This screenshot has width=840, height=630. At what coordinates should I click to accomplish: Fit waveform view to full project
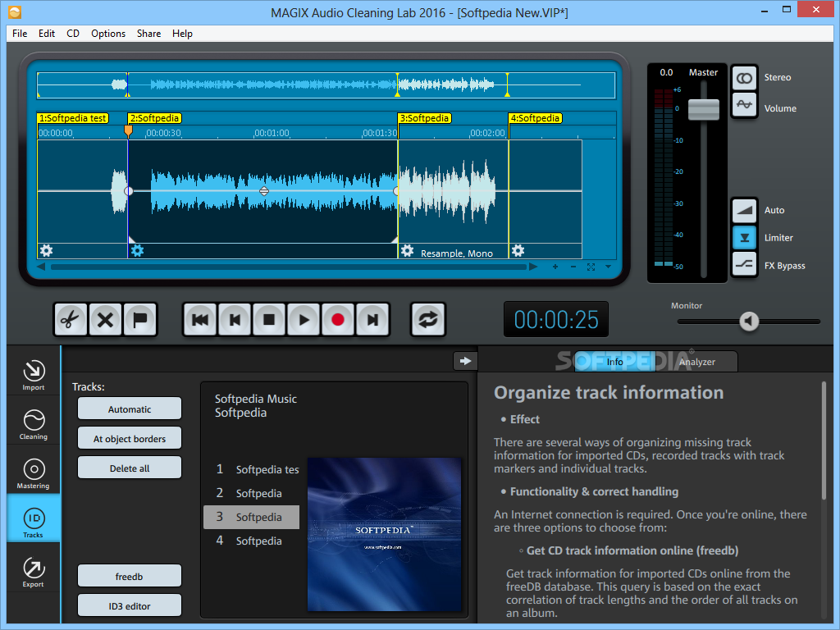[591, 267]
